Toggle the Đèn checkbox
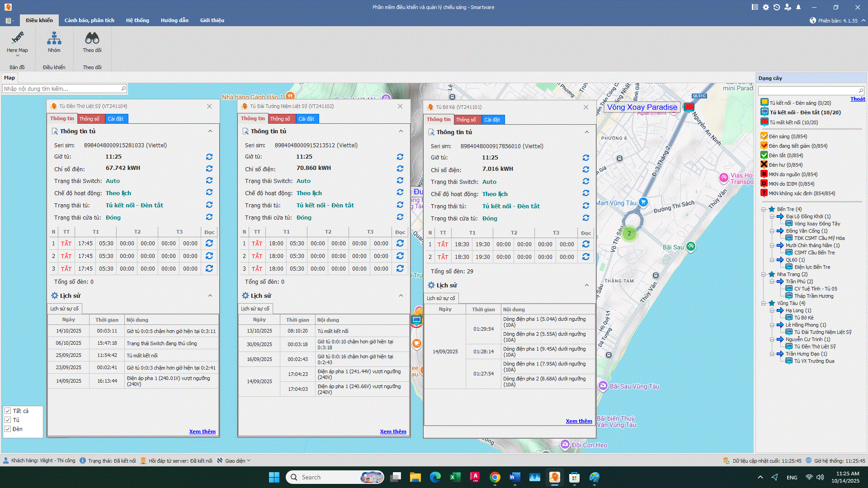The image size is (868, 488). click(8, 429)
